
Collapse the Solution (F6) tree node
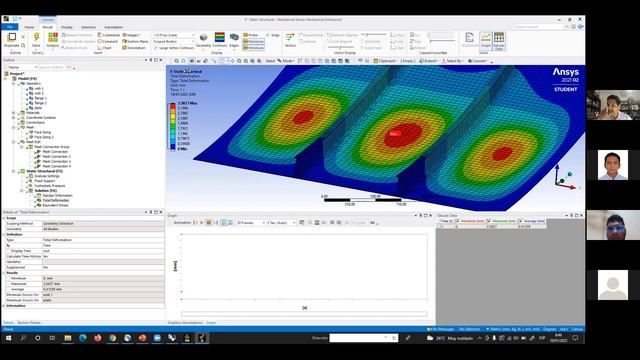click(x=22, y=191)
